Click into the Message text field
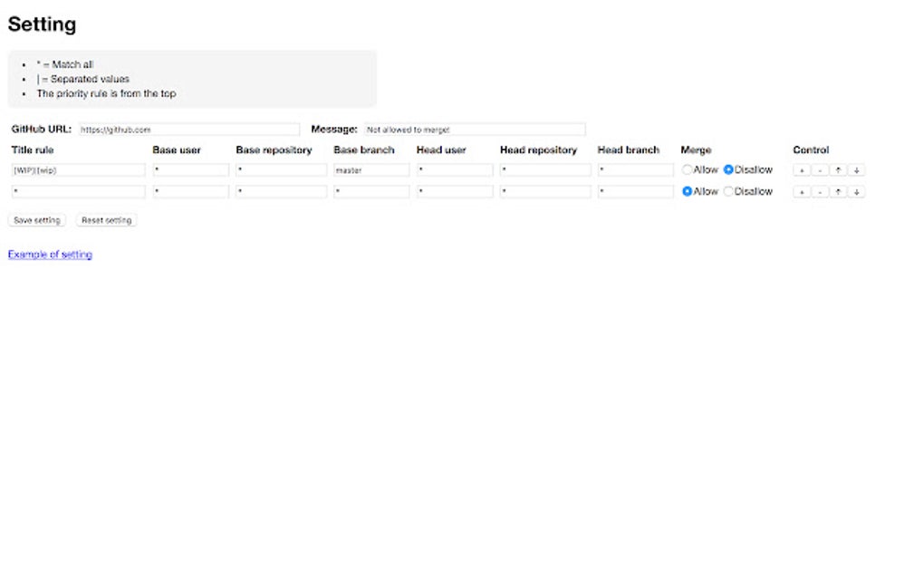 (475, 130)
